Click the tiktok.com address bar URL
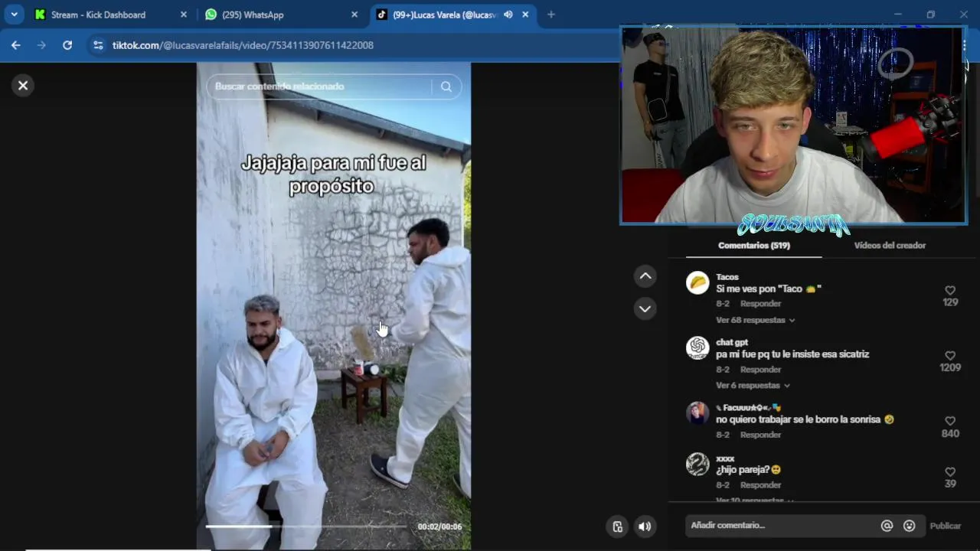Screen dimensions: 980x551 tap(243, 45)
